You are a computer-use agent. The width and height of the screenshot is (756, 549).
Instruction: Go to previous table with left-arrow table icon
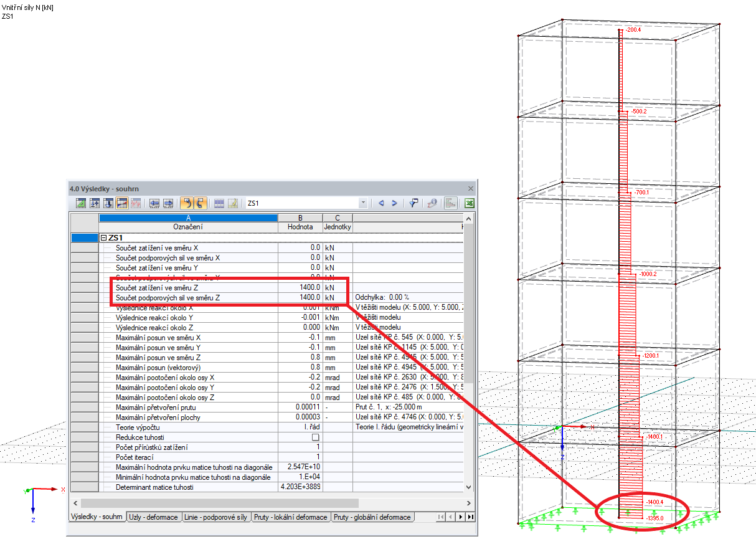154,203
